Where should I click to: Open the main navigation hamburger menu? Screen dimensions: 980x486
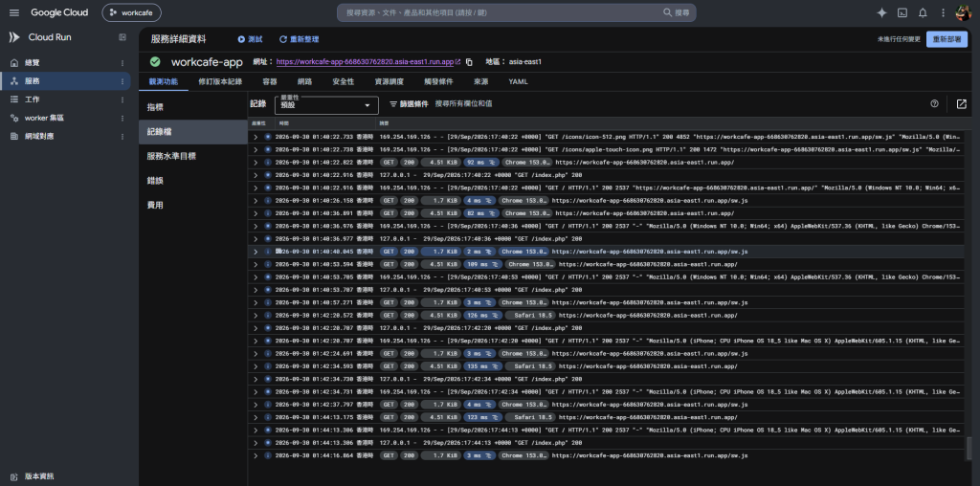pyautogui.click(x=14, y=12)
